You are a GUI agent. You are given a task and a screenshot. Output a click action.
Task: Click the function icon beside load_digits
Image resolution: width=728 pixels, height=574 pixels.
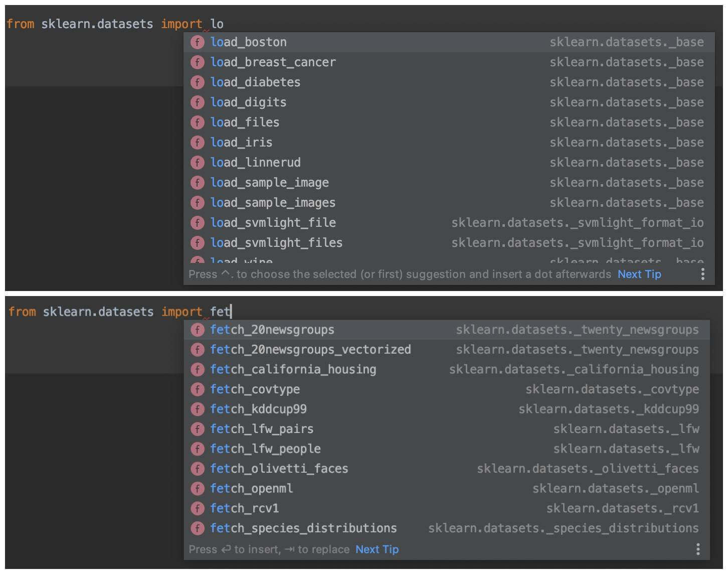[198, 102]
